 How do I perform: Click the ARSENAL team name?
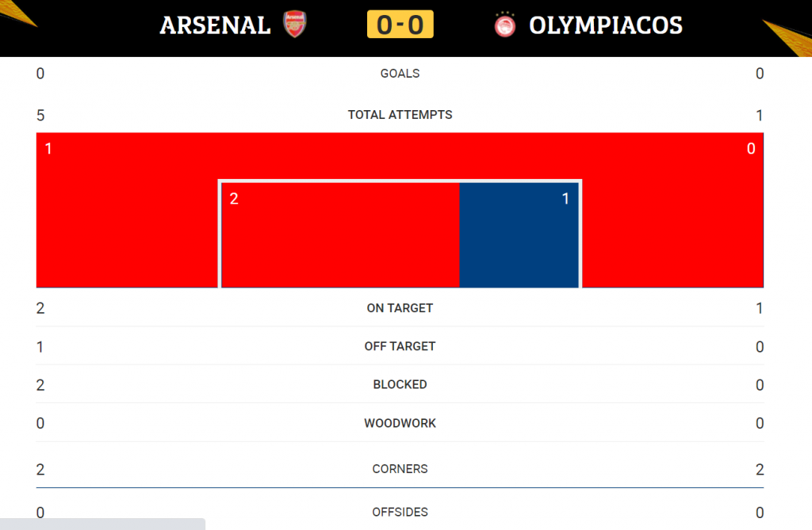coord(215,25)
